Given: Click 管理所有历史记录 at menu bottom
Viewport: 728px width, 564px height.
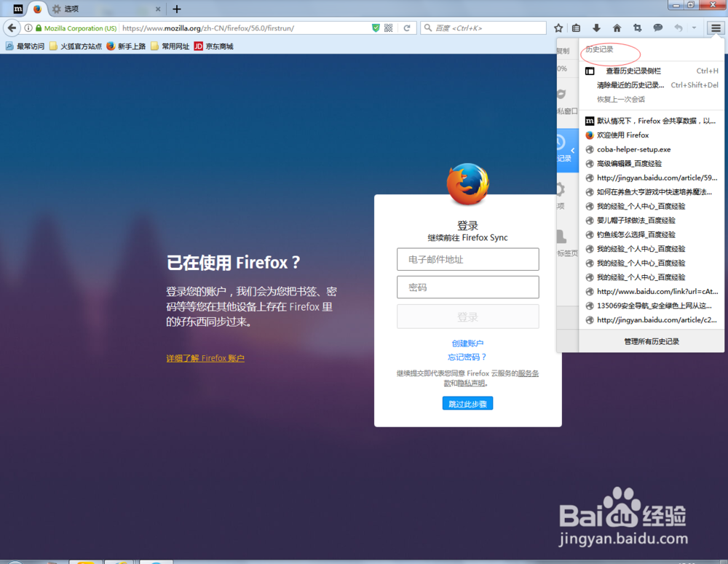Looking at the screenshot, I should click(x=652, y=341).
